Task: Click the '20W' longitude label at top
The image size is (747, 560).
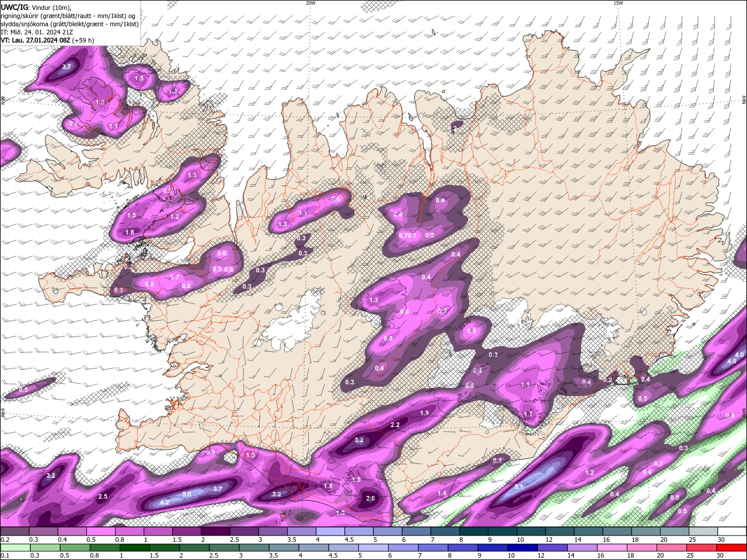Action: [310, 3]
